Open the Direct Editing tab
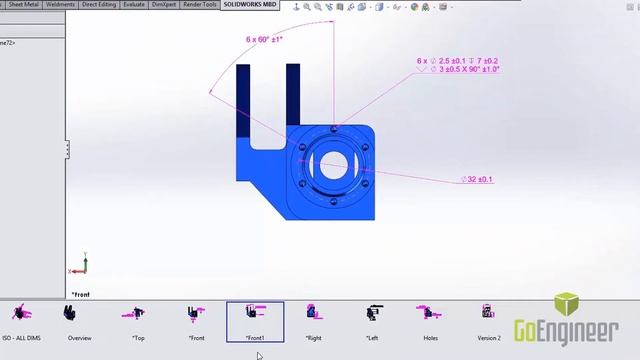The image size is (640, 360). pos(99,4)
